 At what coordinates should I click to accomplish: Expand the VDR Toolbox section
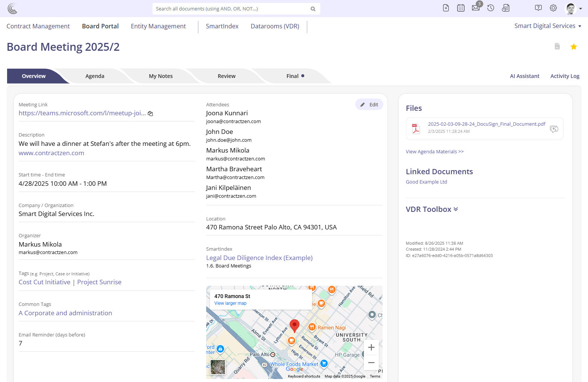tap(432, 209)
